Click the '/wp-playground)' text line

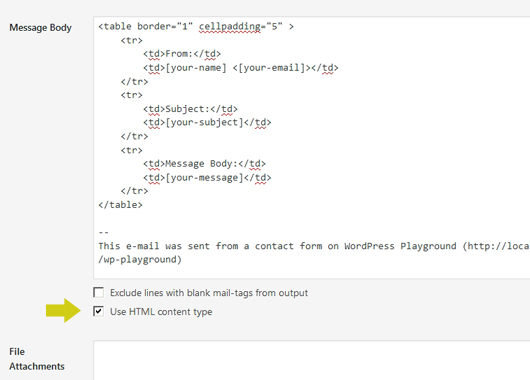(x=140, y=260)
